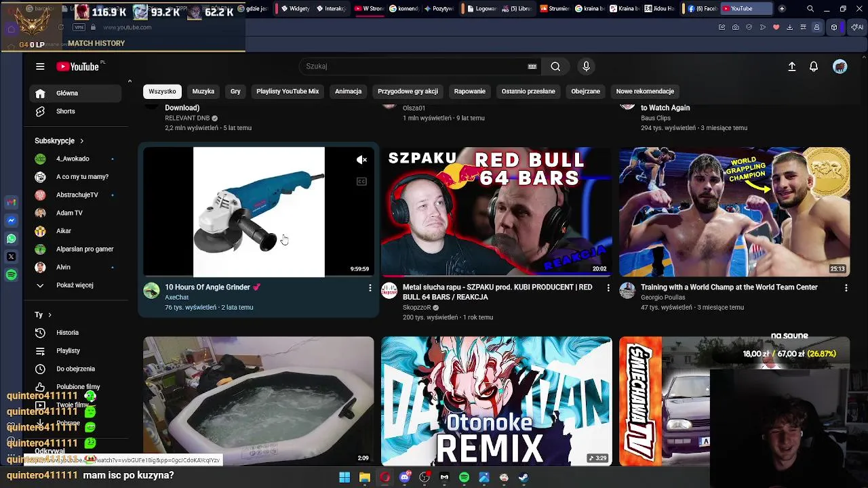Toggle captions on the Angle Grinder preview
This screenshot has height=488, width=868.
coord(361,182)
